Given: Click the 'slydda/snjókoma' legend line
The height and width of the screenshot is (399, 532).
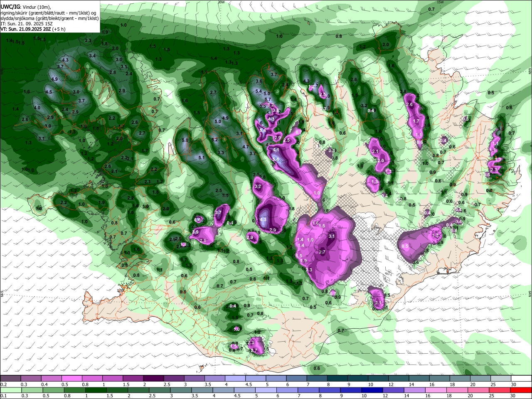Looking at the screenshot, I should point(49,18).
